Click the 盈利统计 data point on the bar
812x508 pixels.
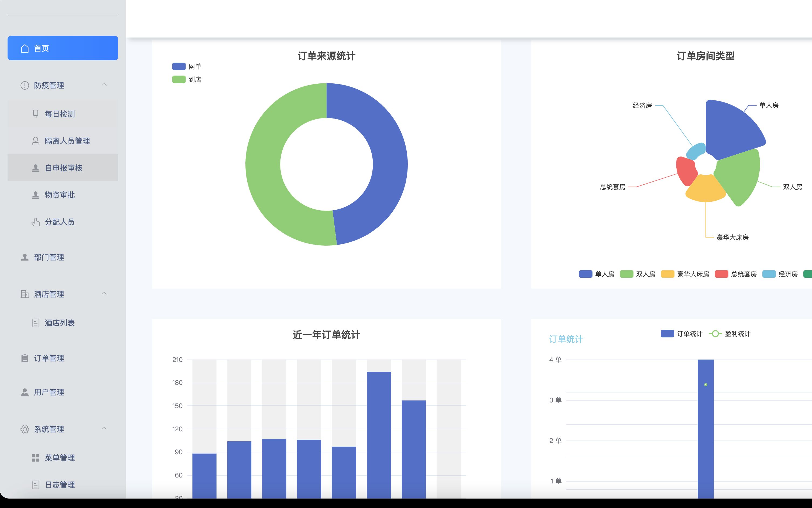(x=705, y=385)
